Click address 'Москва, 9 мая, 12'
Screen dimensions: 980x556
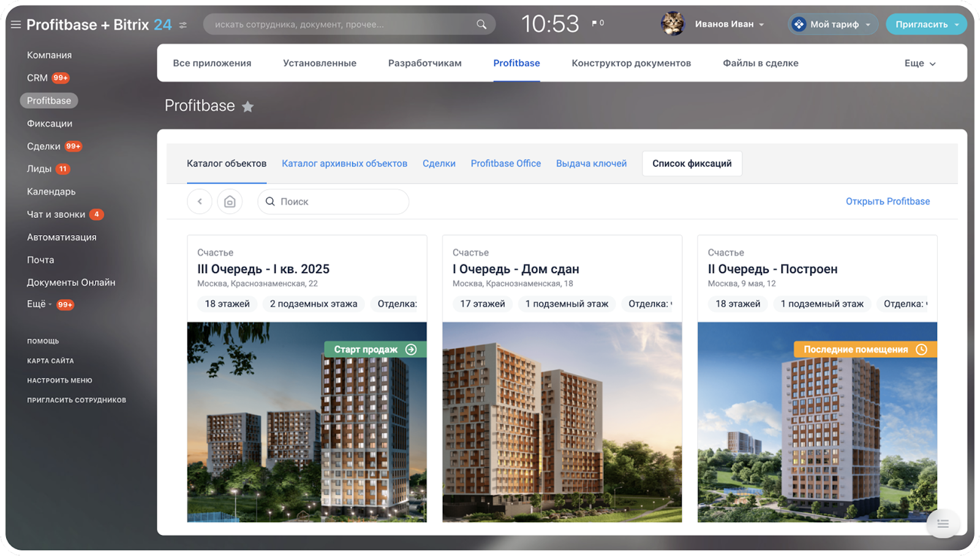click(x=742, y=284)
